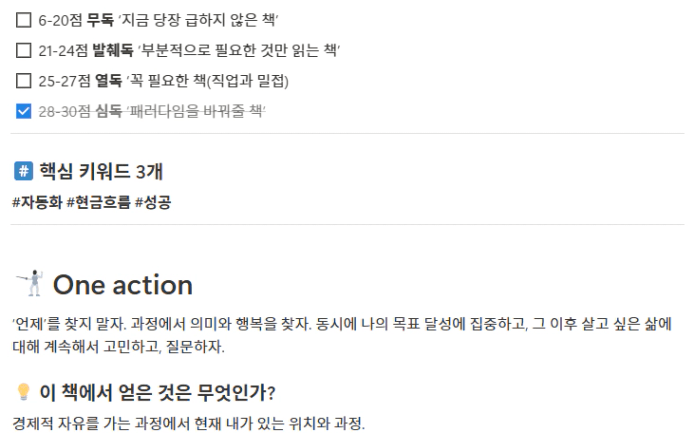Image resolution: width=694 pixels, height=433 pixels.
Task: Click the 핵심 키워드 3개 heading
Action: click(x=101, y=171)
